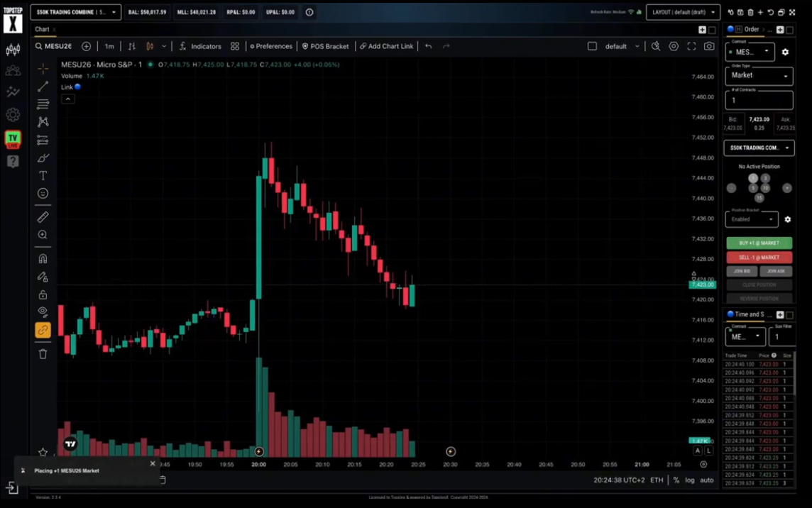This screenshot has height=508, width=812.
Task: Toggle the lock all drawings icon
Action: pos(43,294)
